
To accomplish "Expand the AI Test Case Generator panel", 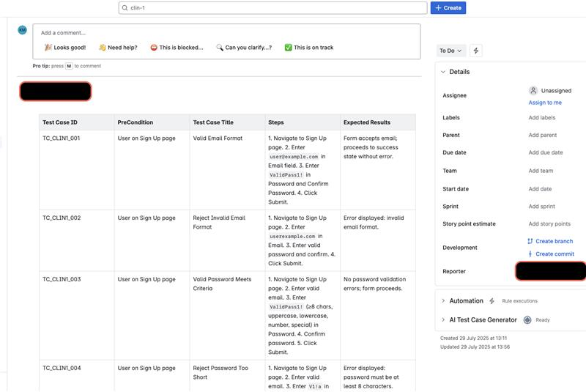I will (x=443, y=320).
